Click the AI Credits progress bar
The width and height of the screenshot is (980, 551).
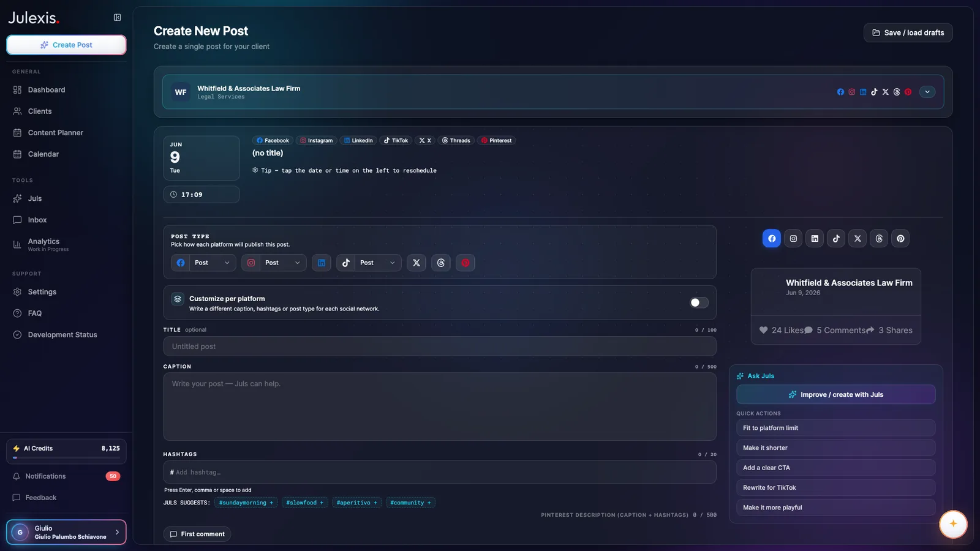66,457
